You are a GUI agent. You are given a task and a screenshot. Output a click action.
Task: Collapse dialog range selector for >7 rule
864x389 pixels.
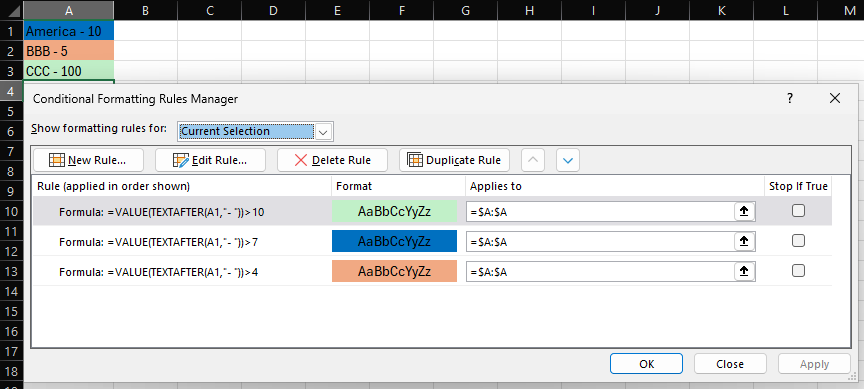pyautogui.click(x=744, y=241)
